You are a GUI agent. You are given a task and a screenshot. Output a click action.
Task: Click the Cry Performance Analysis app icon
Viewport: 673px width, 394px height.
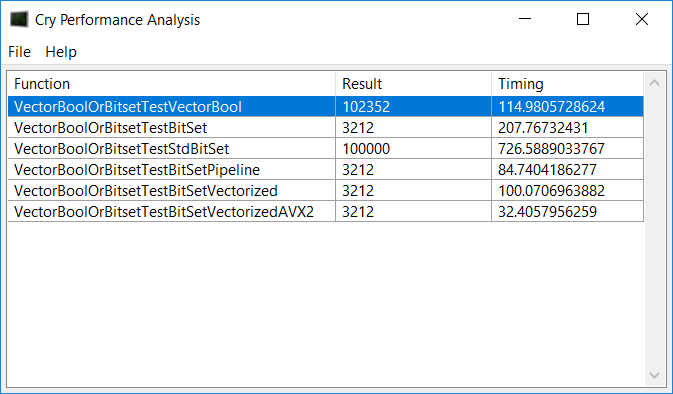(19, 19)
